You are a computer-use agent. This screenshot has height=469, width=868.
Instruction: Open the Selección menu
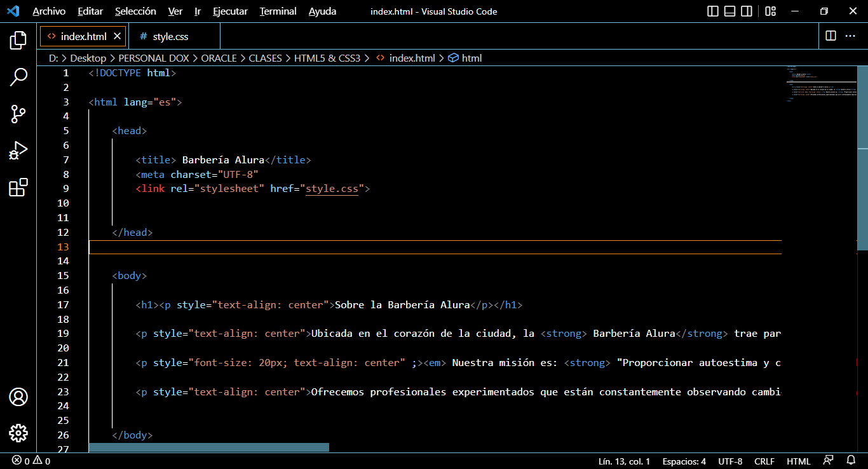[x=135, y=11]
